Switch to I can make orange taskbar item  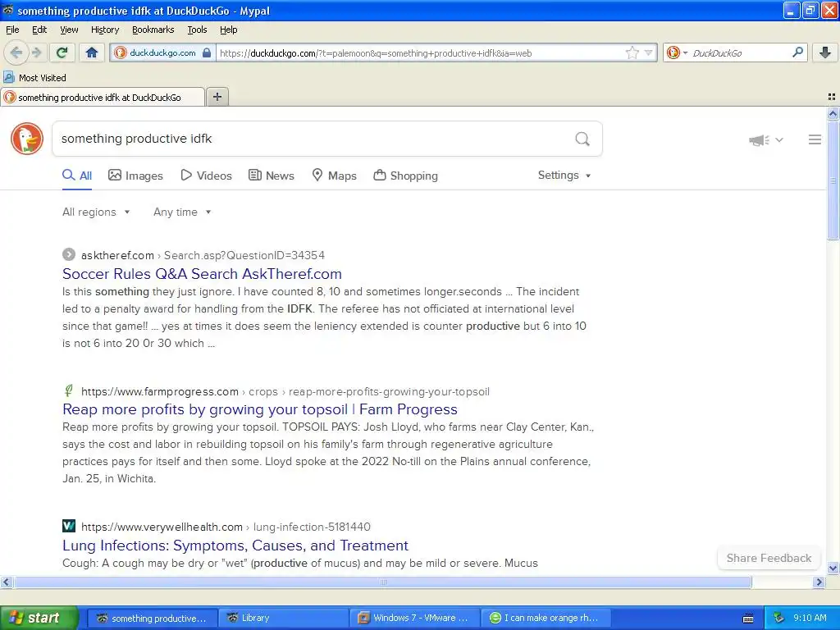546,618
